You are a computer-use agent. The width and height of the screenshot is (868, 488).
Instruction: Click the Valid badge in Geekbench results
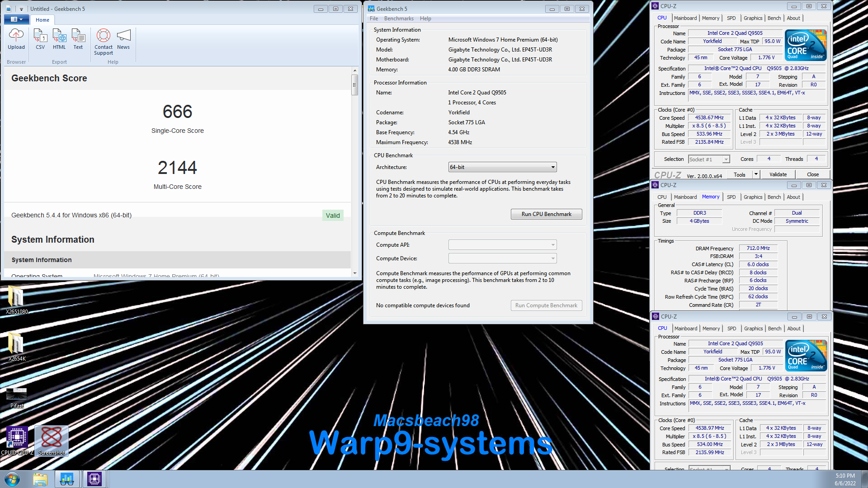[333, 216]
